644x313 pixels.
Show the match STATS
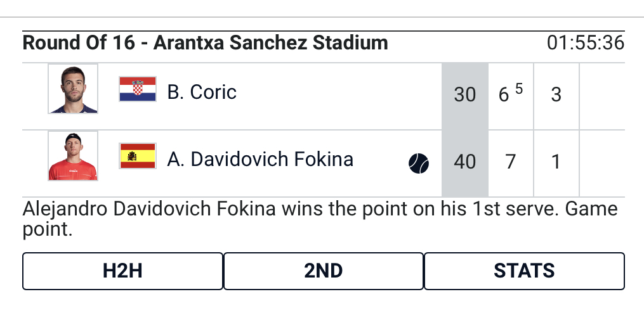[x=524, y=271]
